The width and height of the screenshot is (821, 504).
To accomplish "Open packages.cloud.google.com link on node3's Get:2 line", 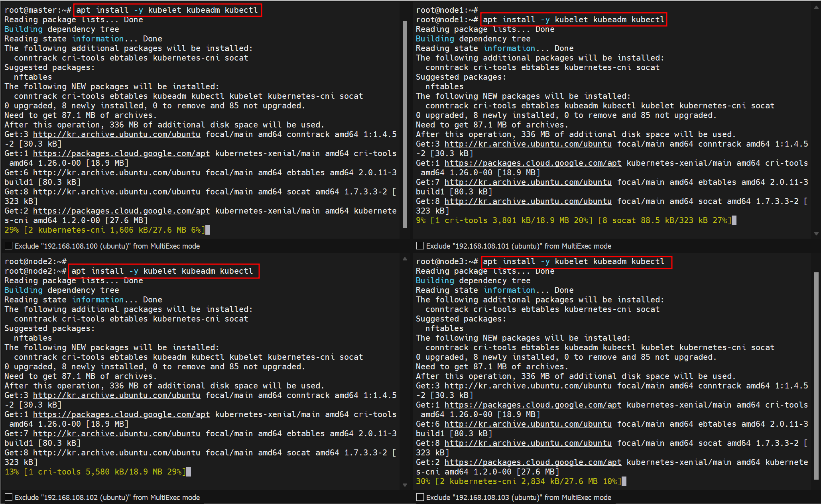I will tap(533, 462).
